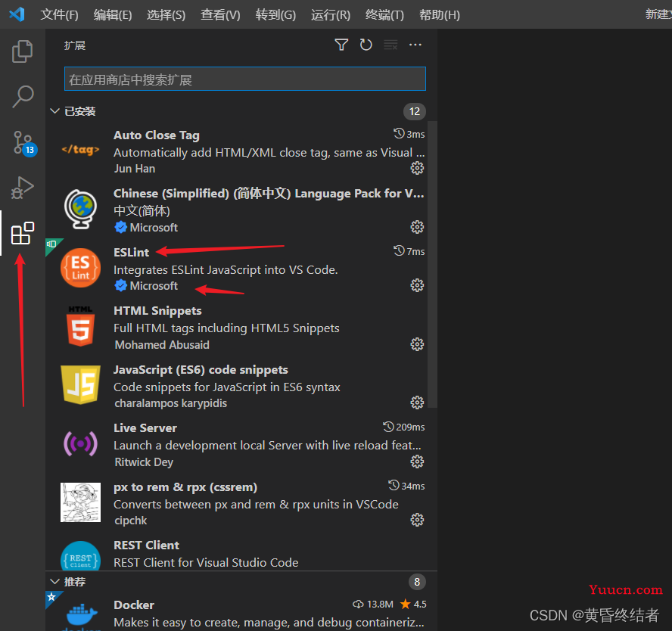Focus the extension marketplace search box
Screen dimensions: 672x631
click(244, 79)
